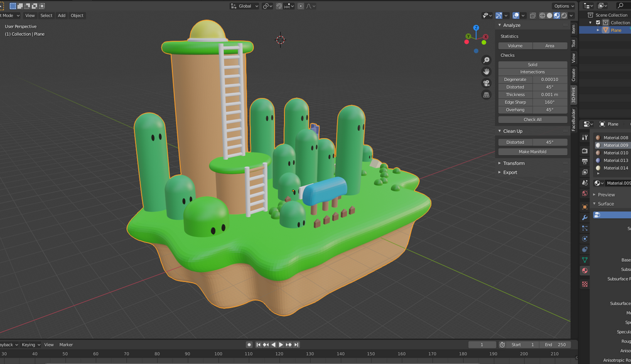
Task: Open the Texture properties checker icon
Action: pyautogui.click(x=585, y=284)
